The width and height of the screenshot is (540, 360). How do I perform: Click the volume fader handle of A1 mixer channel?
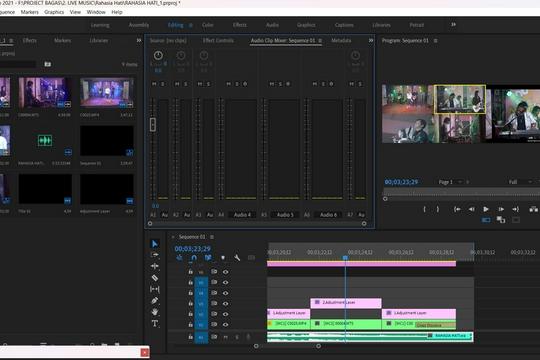(153, 124)
